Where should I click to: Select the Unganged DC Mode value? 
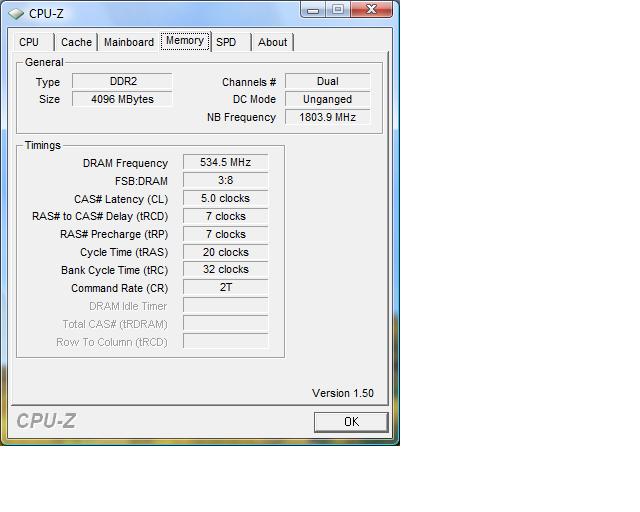pos(328,99)
